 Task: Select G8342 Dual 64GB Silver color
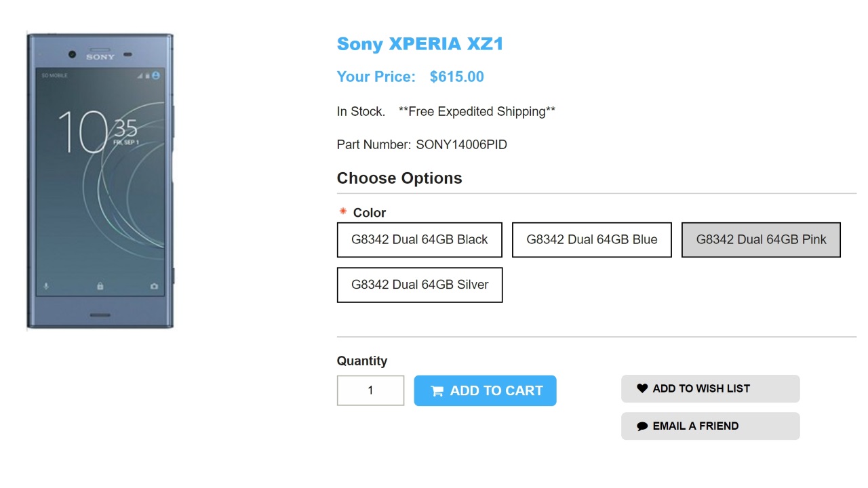[419, 285]
